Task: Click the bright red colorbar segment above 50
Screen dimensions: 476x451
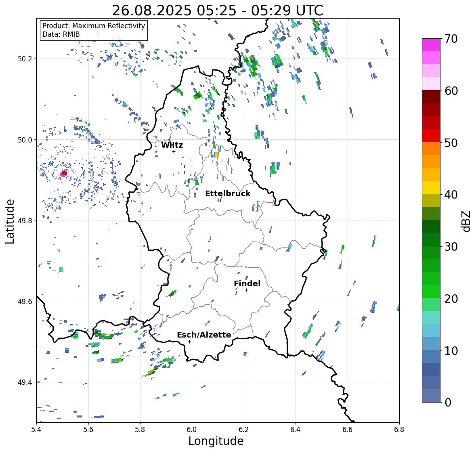Action: pos(431,136)
